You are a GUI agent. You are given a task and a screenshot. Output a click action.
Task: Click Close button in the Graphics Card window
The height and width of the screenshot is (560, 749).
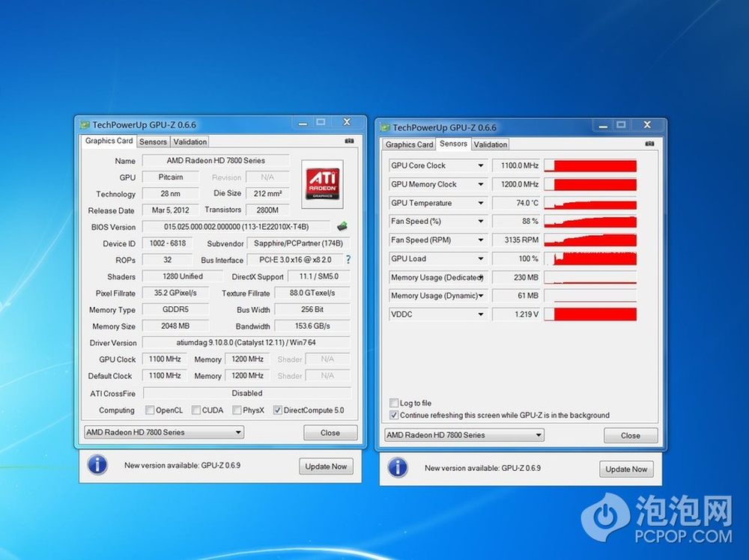click(x=330, y=433)
